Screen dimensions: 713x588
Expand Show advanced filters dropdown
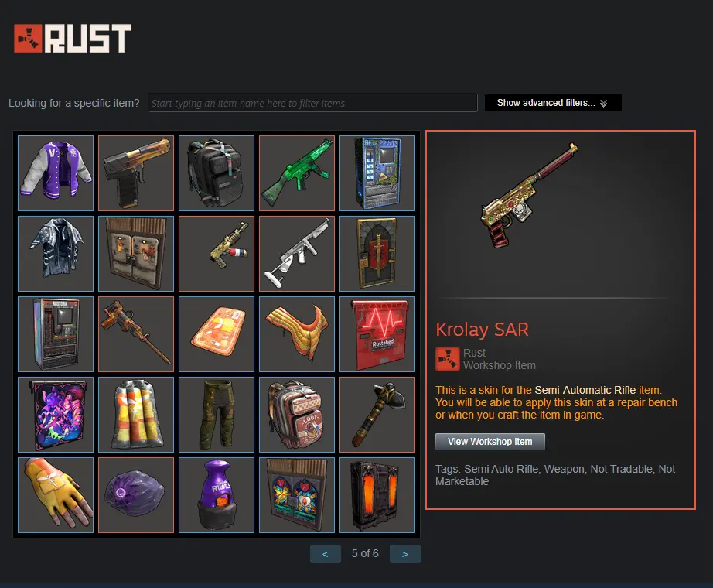[x=553, y=103]
